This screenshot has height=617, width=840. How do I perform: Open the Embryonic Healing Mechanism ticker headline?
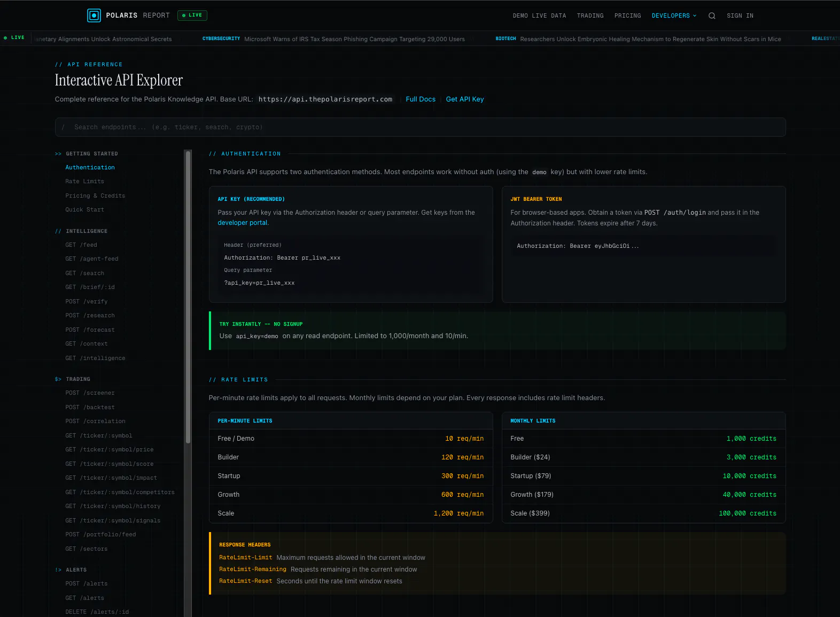tap(650, 39)
